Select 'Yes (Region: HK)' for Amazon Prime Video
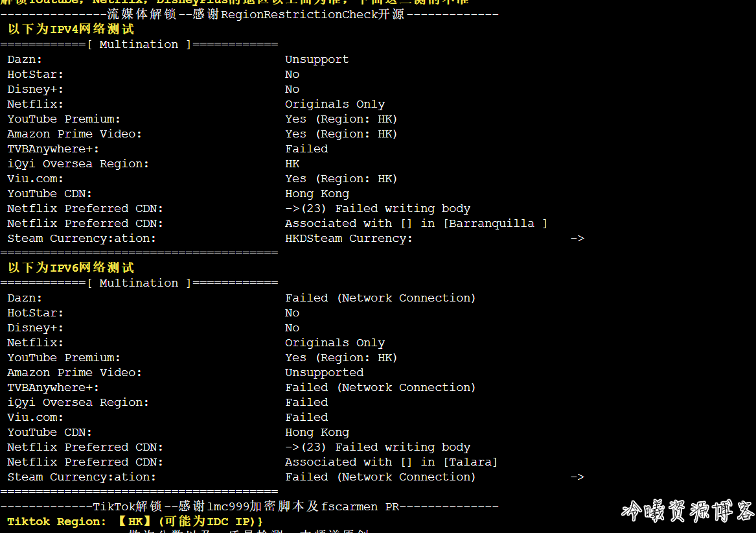This screenshot has width=756, height=533. (x=341, y=134)
